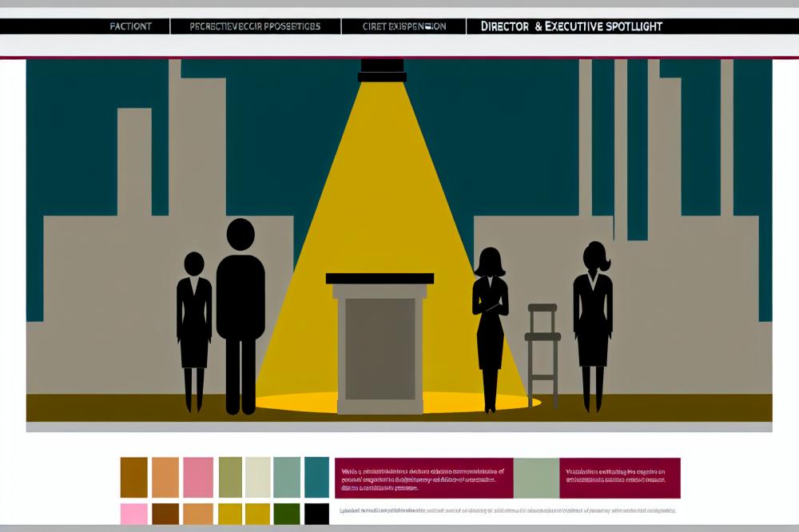This screenshot has width=799, height=532.
Task: Choose the black color swatch
Action: (316, 514)
